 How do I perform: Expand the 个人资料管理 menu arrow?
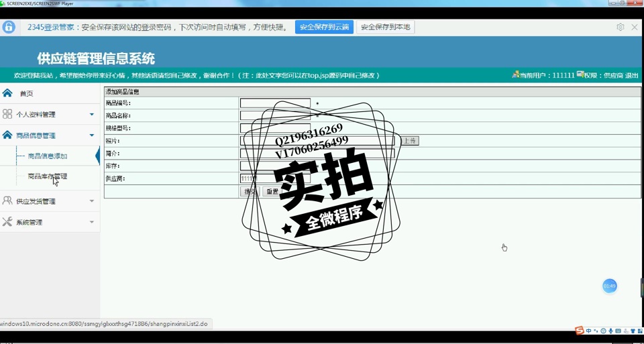point(92,115)
